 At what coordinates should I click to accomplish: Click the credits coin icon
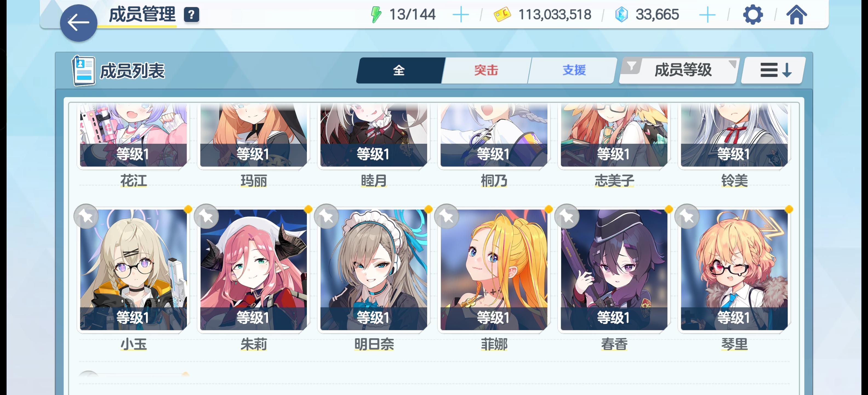pyautogui.click(x=502, y=15)
